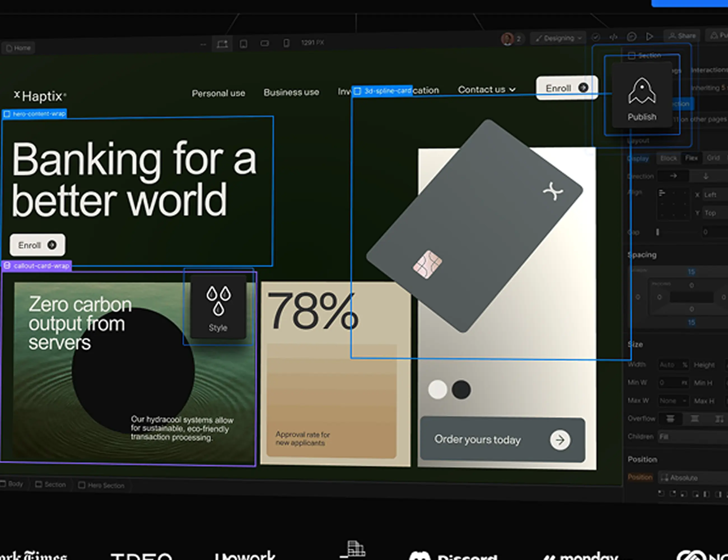The width and height of the screenshot is (728, 560).
Task: Open the comments icon in top bar
Action: click(631, 37)
